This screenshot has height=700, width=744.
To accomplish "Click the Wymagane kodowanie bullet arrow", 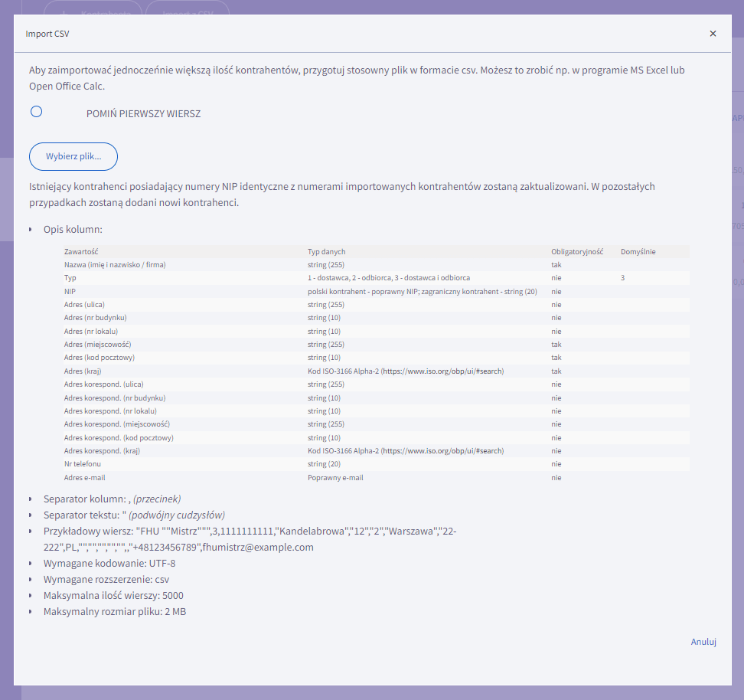I will point(31,564).
